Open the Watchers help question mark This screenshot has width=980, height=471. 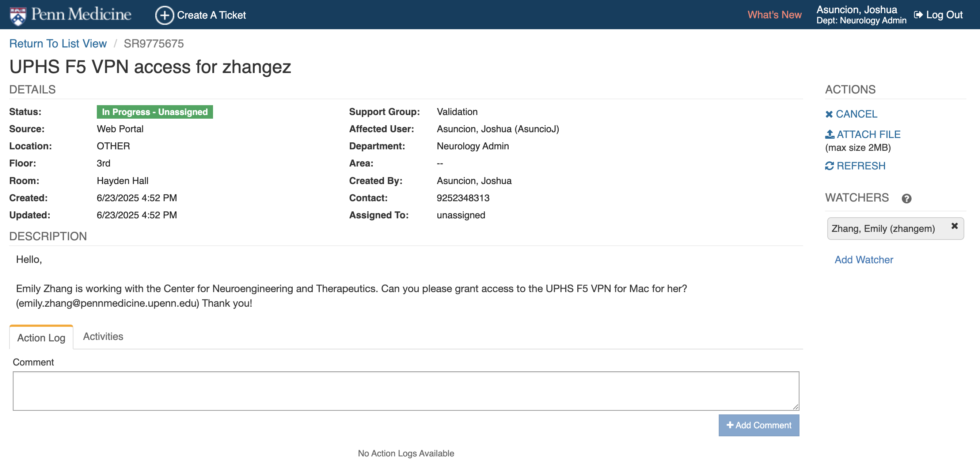[x=906, y=198]
